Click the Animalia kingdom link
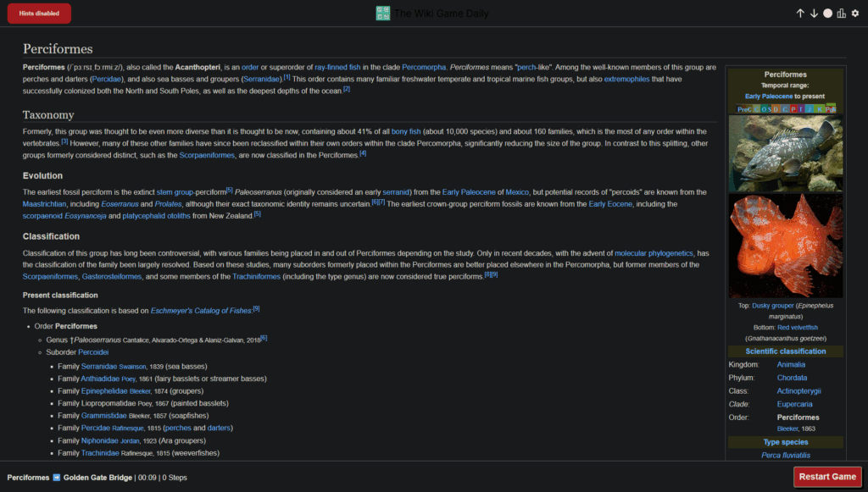The width and height of the screenshot is (868, 492). click(x=790, y=364)
